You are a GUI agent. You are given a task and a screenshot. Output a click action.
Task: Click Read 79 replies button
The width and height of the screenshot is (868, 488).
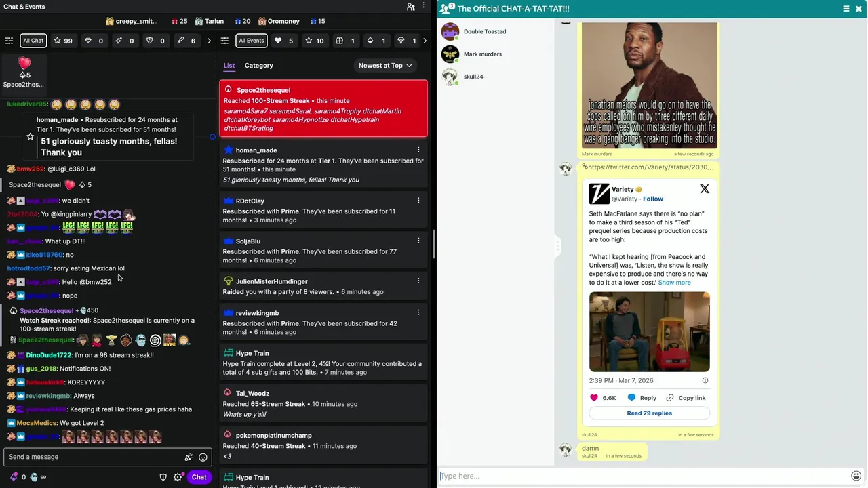[650, 413]
